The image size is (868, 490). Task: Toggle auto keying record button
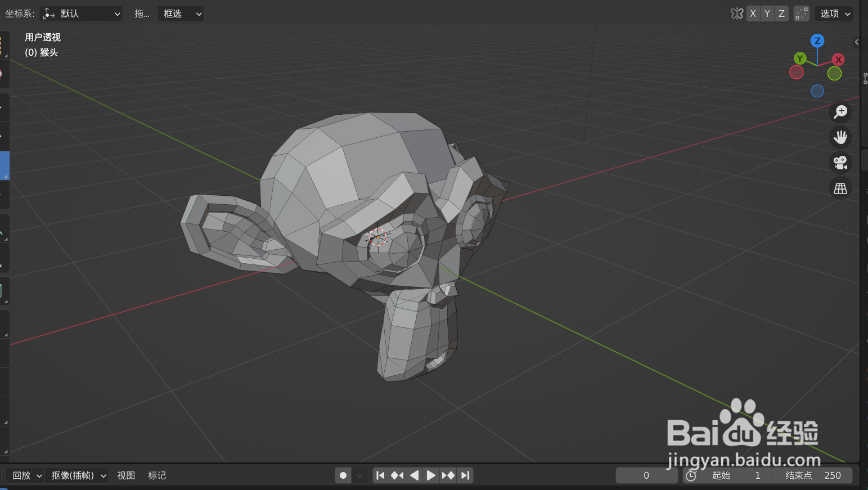343,475
